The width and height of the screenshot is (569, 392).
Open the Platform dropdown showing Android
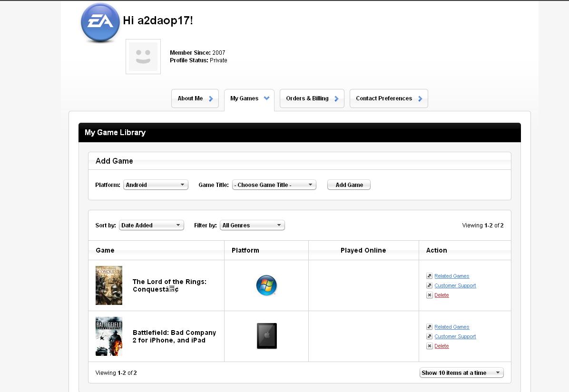(156, 185)
